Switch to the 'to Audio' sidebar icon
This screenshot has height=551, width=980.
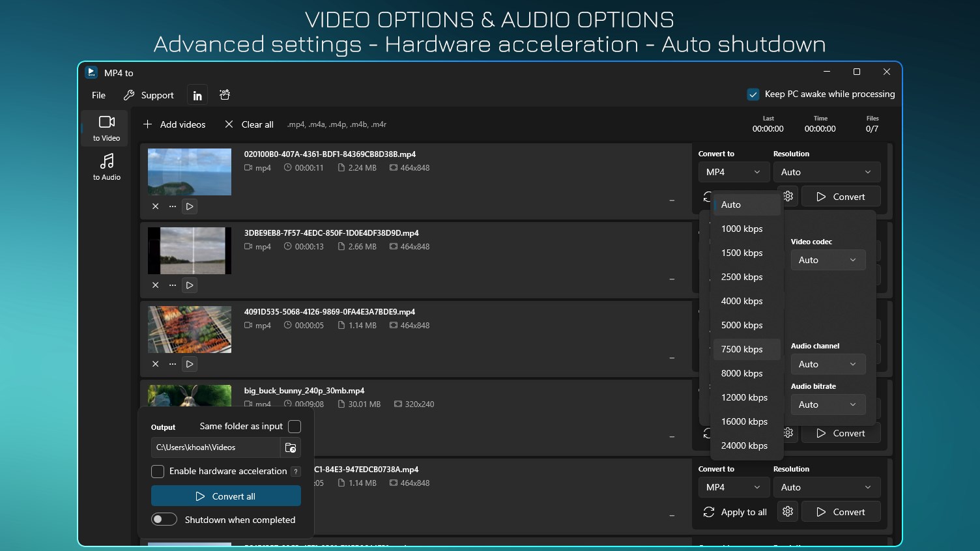pyautogui.click(x=106, y=167)
